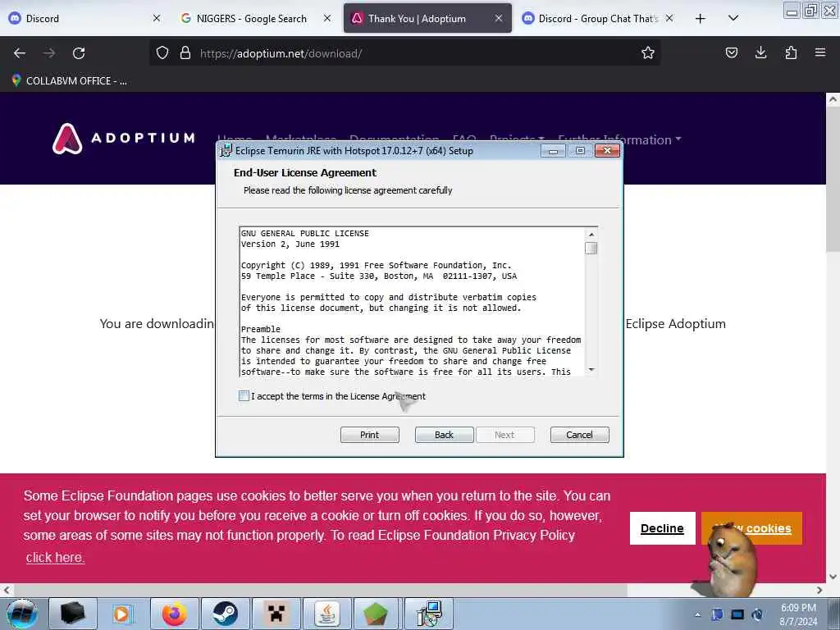View site security via the padlock icon

[185, 53]
